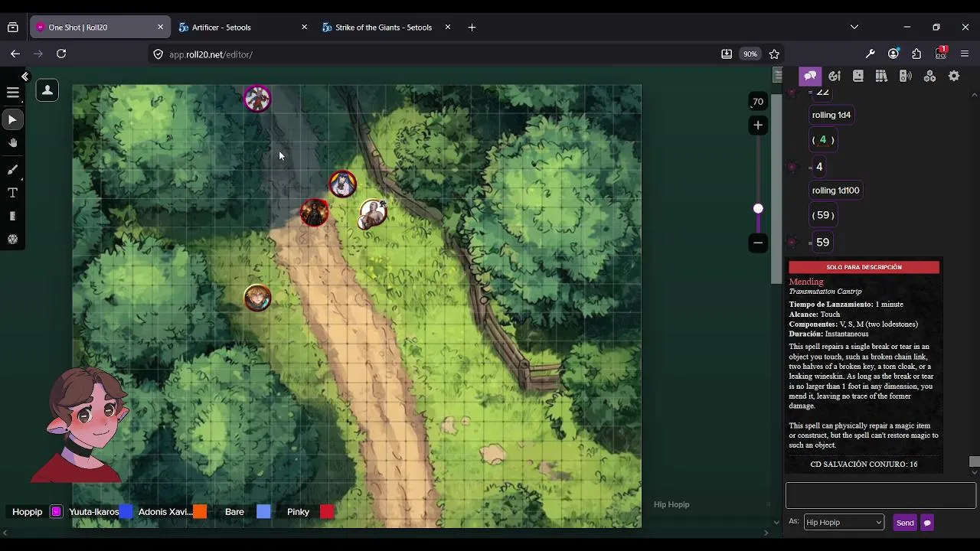
Task: Click the Mending spell title
Action: [x=806, y=282]
